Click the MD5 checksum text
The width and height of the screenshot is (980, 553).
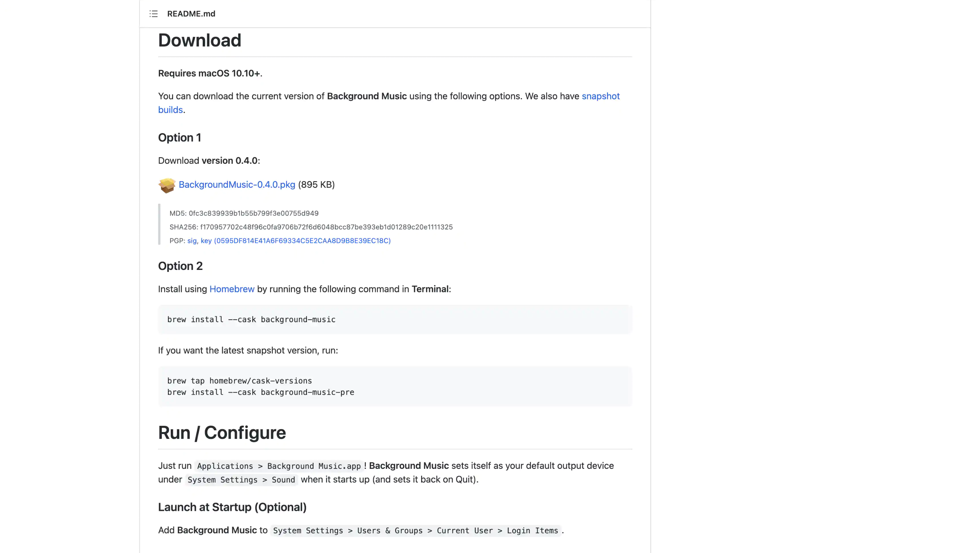pyautogui.click(x=244, y=213)
